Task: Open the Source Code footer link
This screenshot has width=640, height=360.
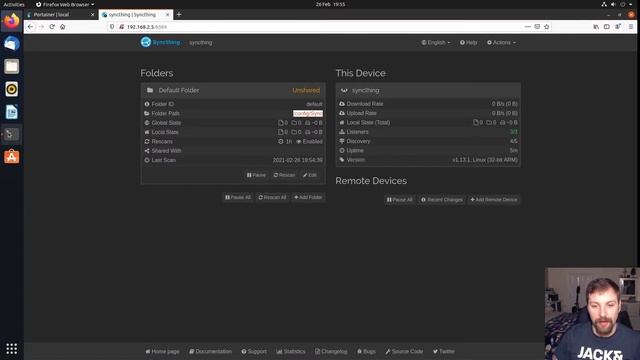Action: (404, 351)
